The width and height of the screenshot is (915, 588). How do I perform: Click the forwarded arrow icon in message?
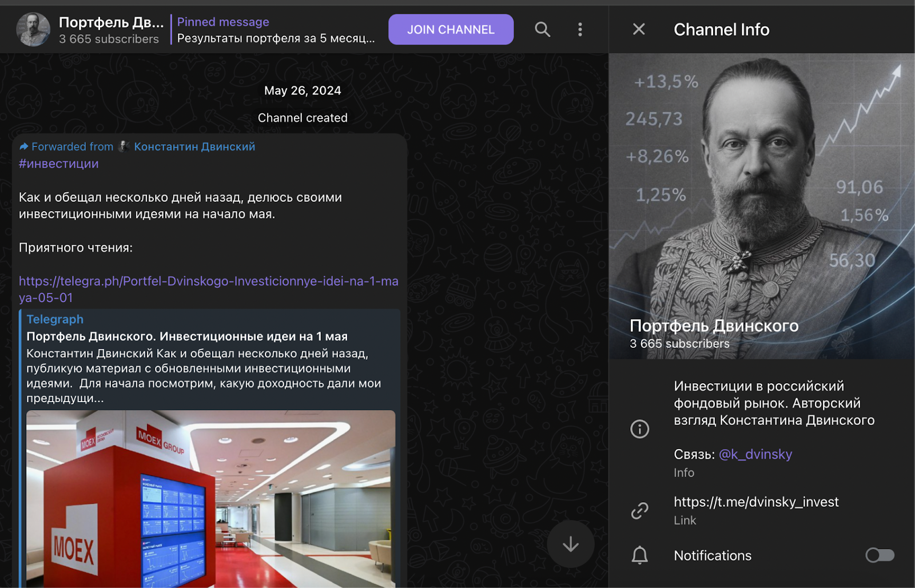[x=23, y=147]
